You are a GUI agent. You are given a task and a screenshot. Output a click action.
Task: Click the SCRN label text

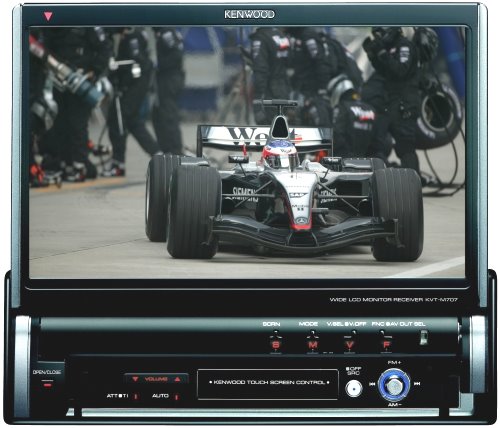(271, 324)
